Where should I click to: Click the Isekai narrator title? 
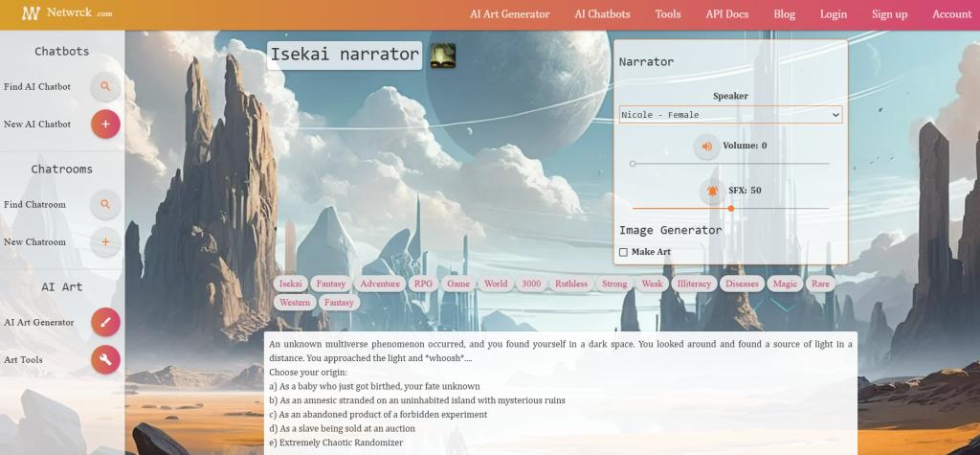(345, 55)
